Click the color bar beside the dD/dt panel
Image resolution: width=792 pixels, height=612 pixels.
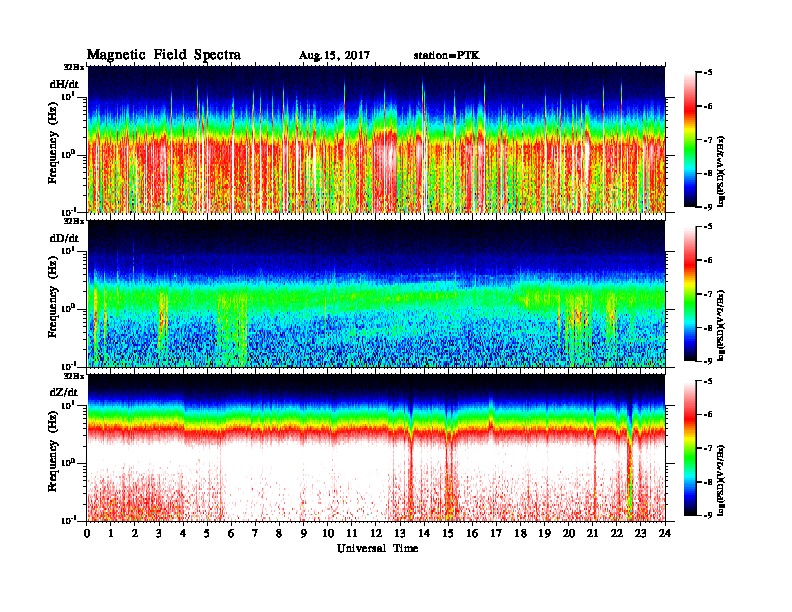690,293
